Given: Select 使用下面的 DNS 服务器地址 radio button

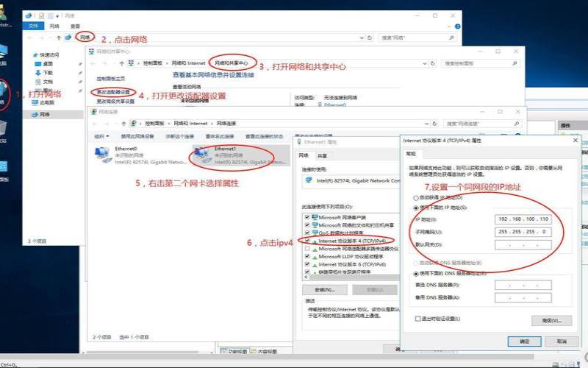Looking at the screenshot, I should point(415,274).
